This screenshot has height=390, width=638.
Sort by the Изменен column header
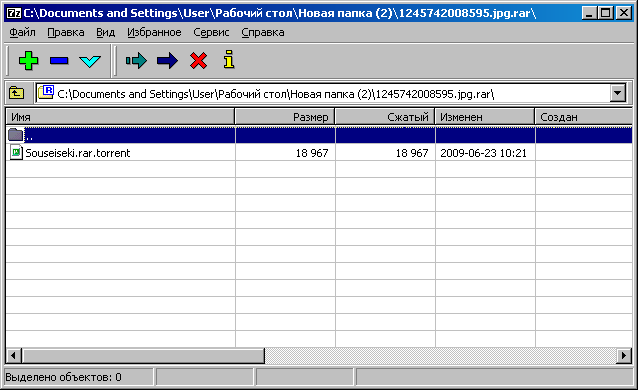pos(485,117)
